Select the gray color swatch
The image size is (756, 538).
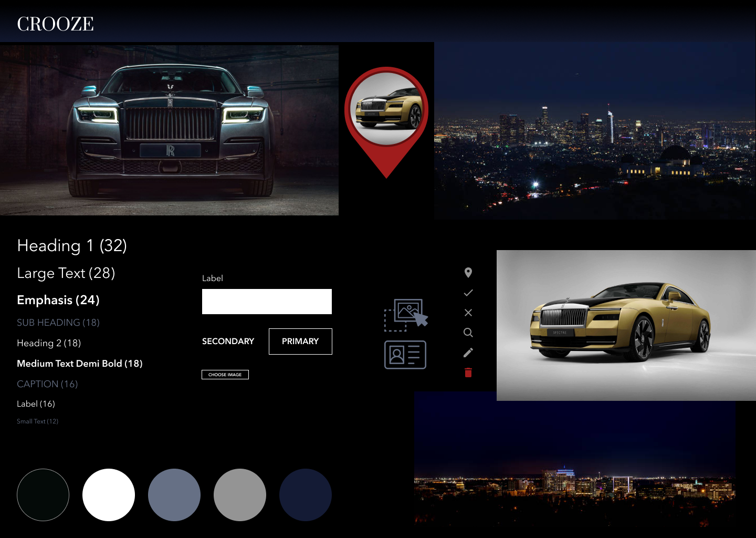point(240,495)
